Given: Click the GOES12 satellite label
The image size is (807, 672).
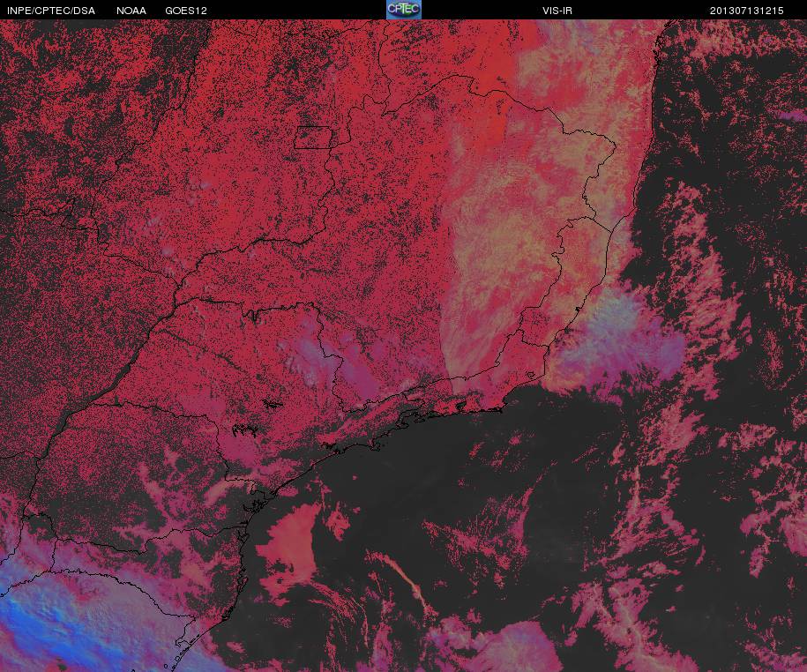Looking at the screenshot, I should (186, 11).
